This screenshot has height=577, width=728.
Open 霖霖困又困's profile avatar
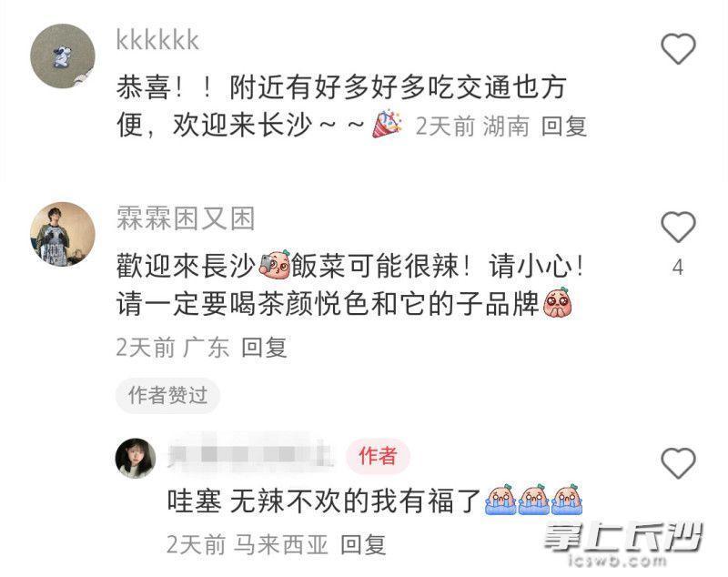coord(63,234)
